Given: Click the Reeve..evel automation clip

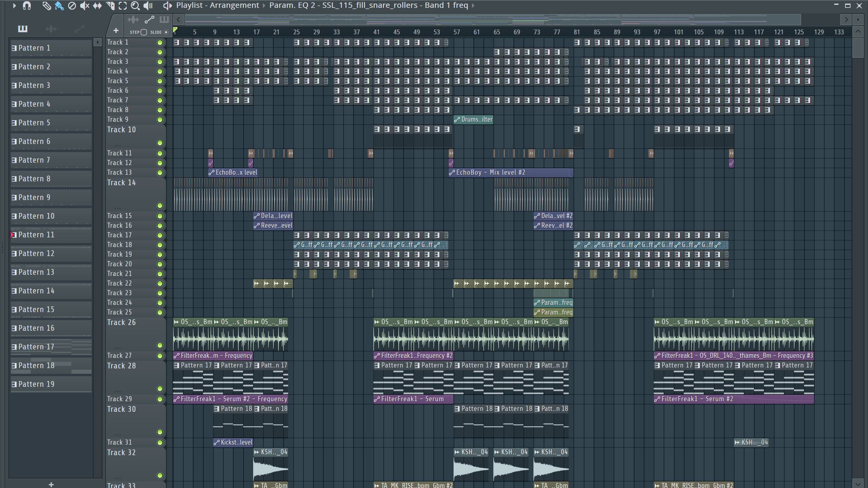Looking at the screenshot, I should 273,226.
